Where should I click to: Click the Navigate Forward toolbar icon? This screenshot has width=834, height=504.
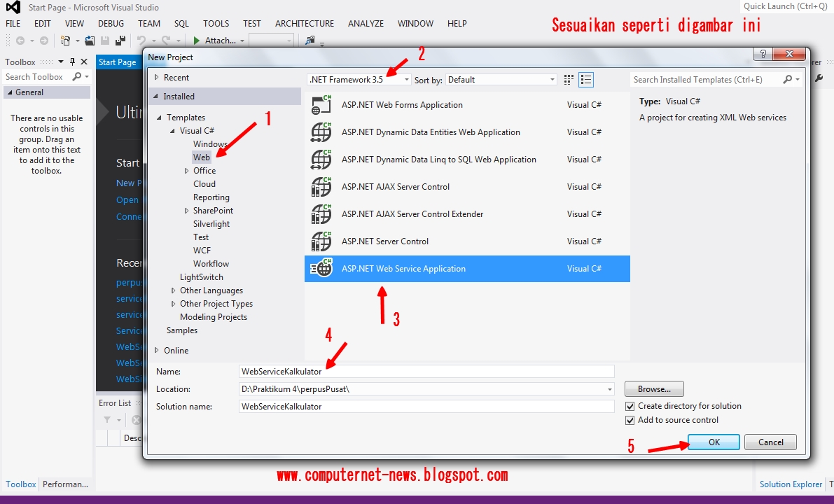pyautogui.click(x=44, y=41)
